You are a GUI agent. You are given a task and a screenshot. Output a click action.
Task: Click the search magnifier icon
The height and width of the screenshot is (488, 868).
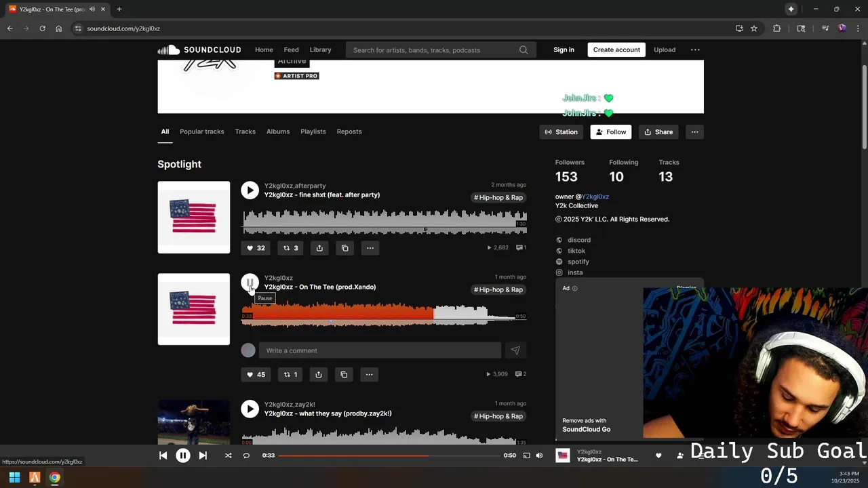tap(524, 50)
